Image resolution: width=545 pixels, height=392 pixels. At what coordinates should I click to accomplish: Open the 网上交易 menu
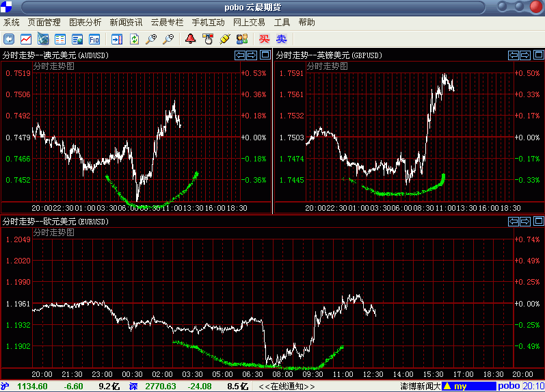[x=249, y=23]
